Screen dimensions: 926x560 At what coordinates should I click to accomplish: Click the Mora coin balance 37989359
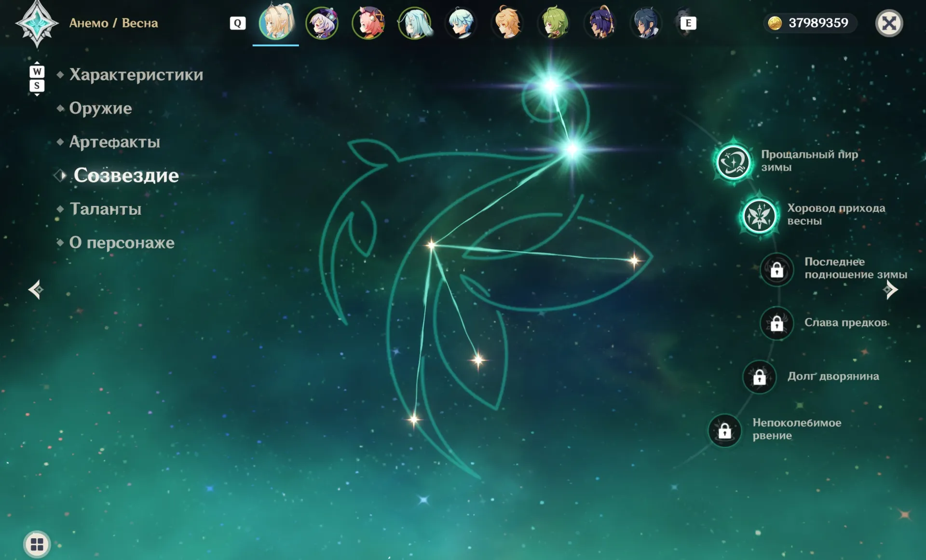click(x=810, y=23)
